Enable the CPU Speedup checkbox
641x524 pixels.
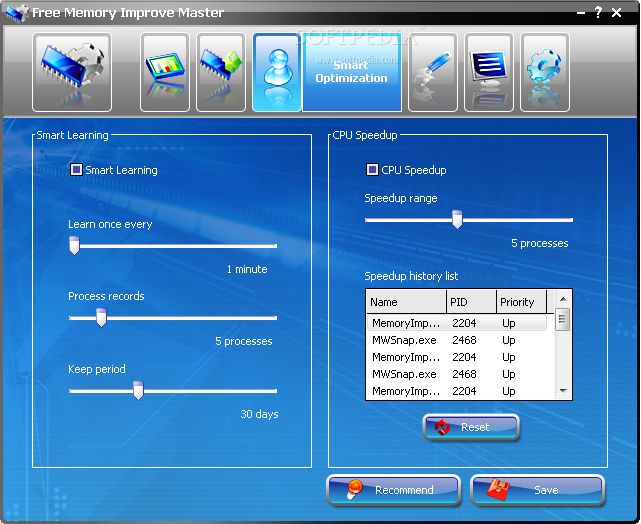[x=372, y=169]
